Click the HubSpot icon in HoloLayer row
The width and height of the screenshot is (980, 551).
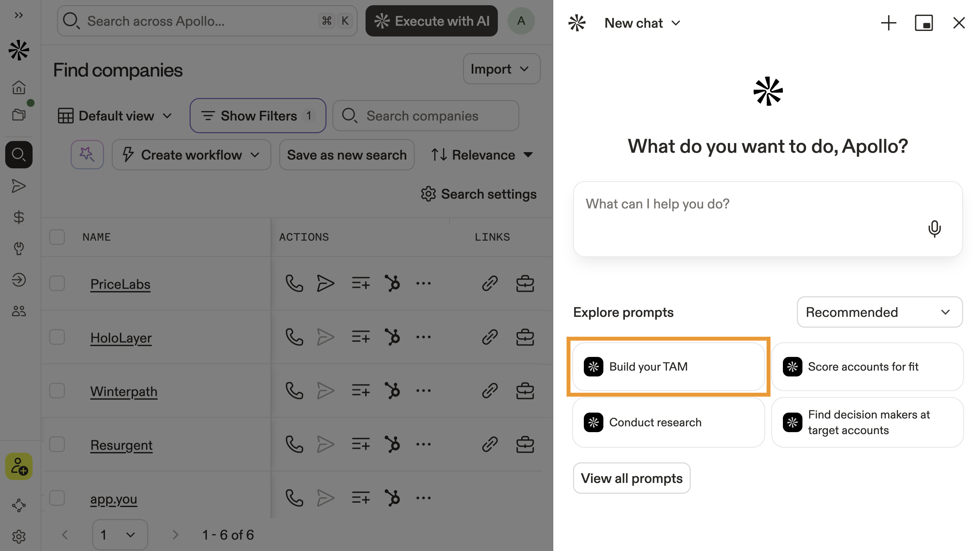(x=392, y=337)
